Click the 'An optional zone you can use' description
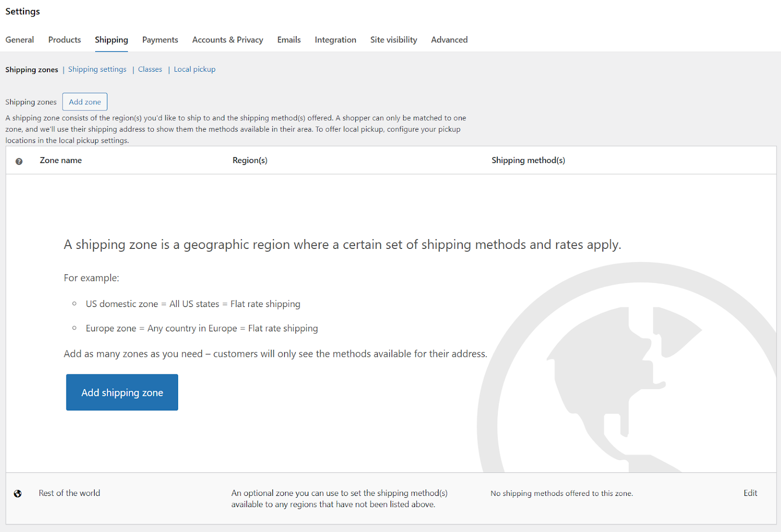Viewport: 781px width, 532px height. click(339, 499)
